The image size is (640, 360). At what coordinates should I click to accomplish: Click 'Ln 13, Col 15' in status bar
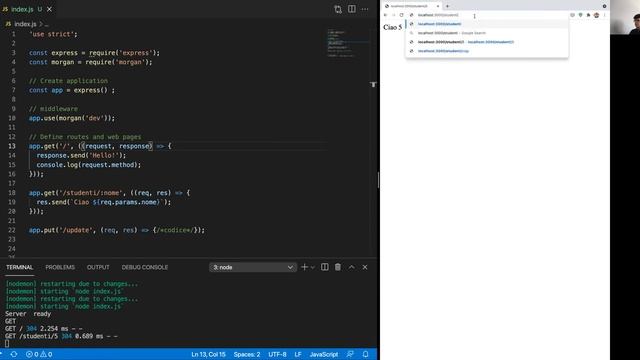click(x=208, y=354)
